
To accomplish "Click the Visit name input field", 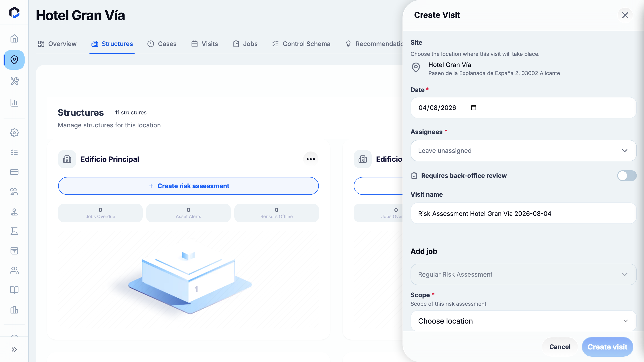I will (523, 213).
